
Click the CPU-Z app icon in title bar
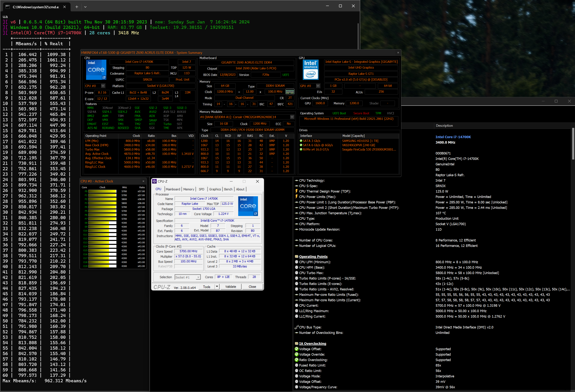point(154,181)
